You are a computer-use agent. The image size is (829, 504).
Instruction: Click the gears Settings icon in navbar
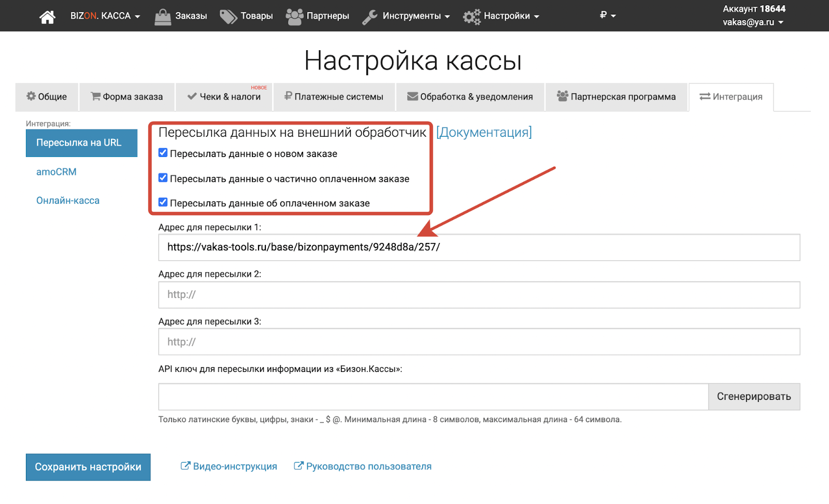pyautogui.click(x=471, y=17)
